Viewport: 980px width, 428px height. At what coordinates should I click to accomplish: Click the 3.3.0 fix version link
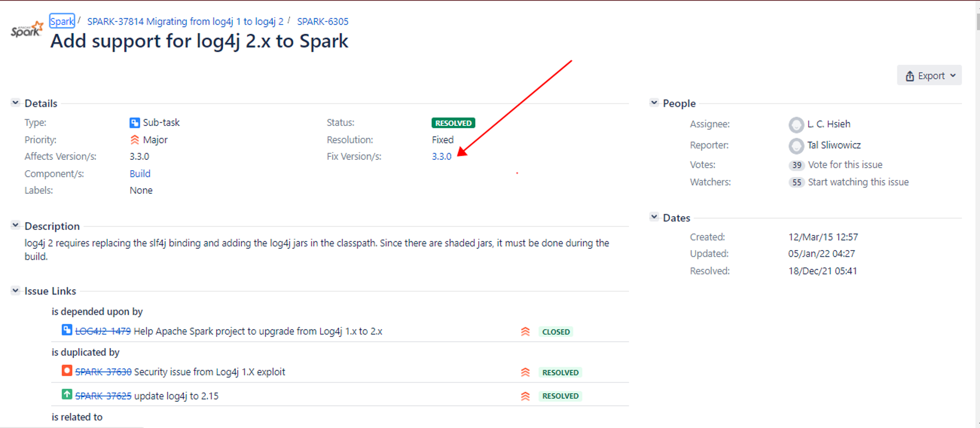click(x=441, y=156)
